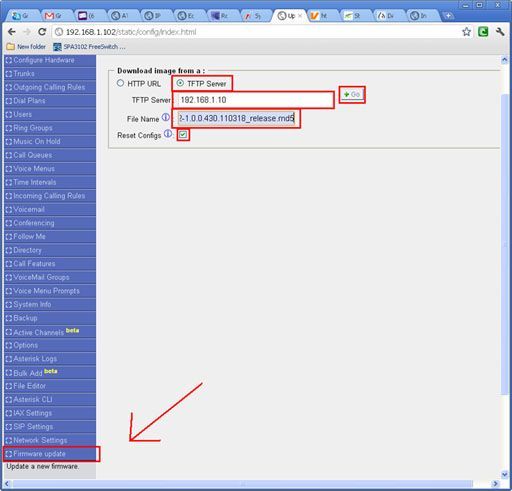Open IAX Settings in sidebar
The width and height of the screenshot is (512, 491).
pyautogui.click(x=50, y=413)
